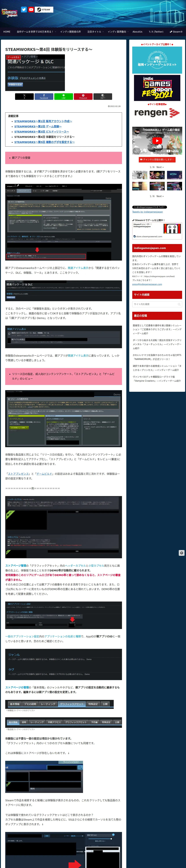Open the first video thumbnail in the grid
The image size is (186, 868).
tap(140, 175)
